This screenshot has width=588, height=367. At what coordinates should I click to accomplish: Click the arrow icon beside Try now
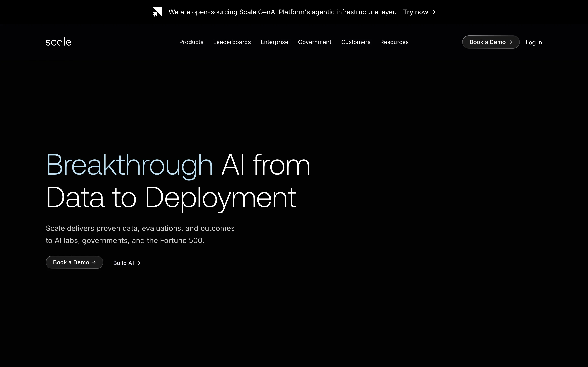433,12
